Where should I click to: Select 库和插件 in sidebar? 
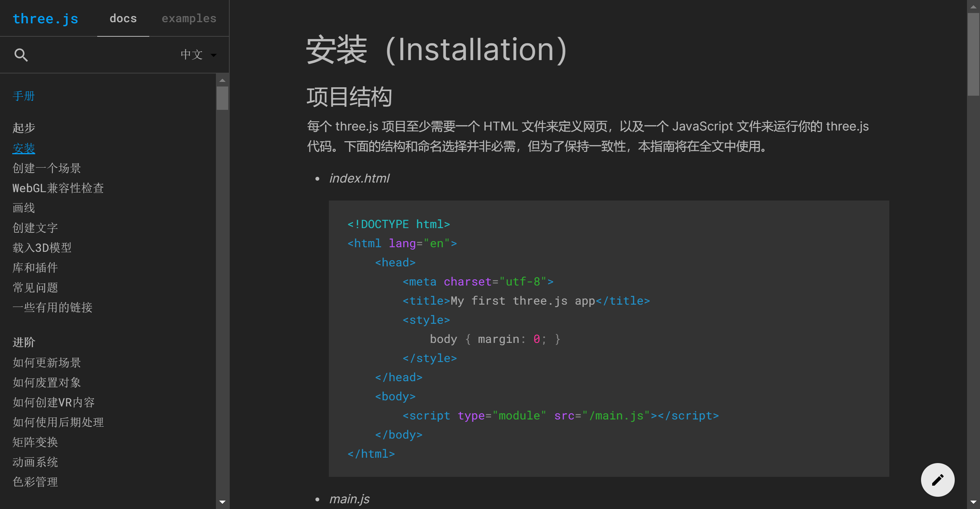tap(35, 268)
